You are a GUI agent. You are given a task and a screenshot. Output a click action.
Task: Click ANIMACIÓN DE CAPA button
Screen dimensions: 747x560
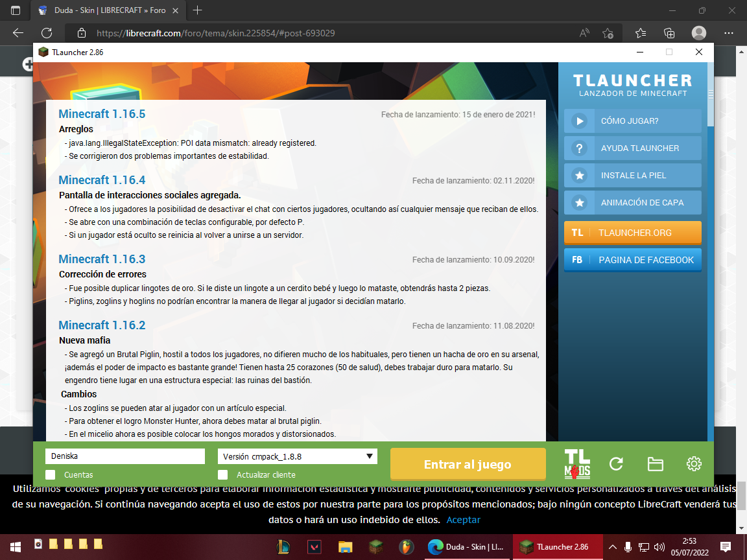pyautogui.click(x=633, y=202)
